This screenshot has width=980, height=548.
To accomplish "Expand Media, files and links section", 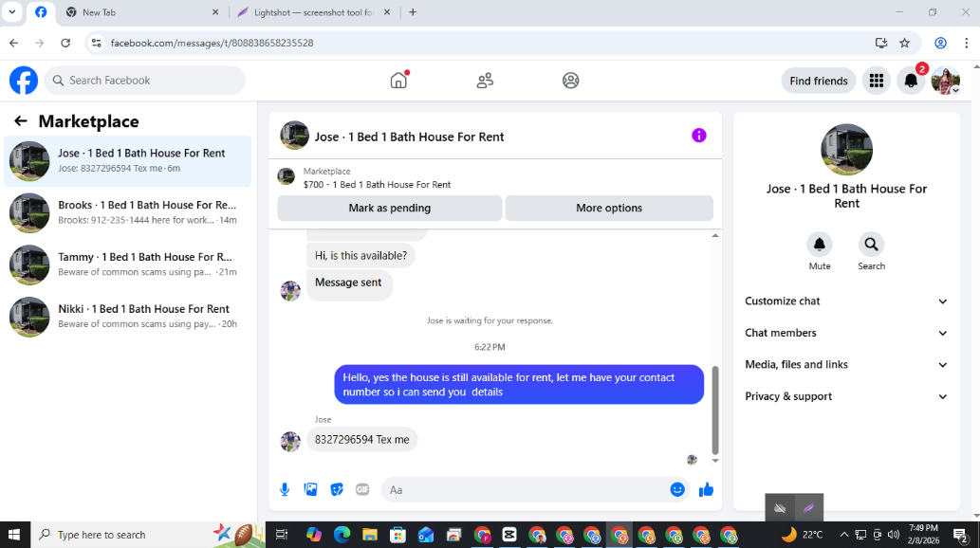I will coord(846,365).
